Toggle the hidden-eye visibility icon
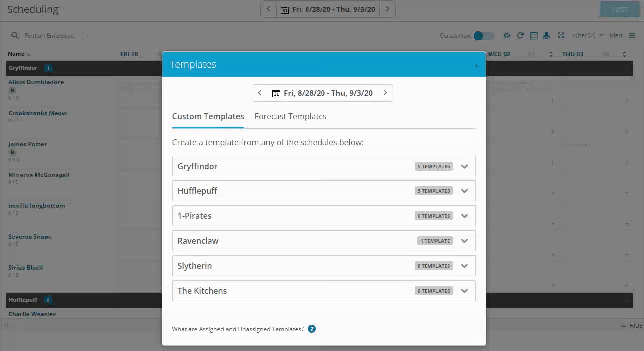Screen dimensions: 644x351 click(507, 35)
